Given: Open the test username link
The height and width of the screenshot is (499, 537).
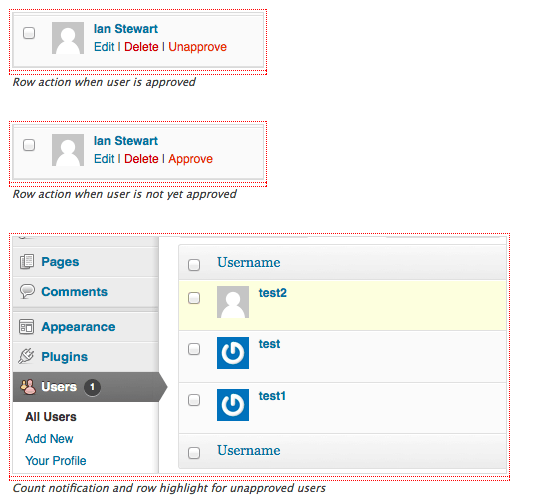Looking at the screenshot, I should tap(269, 344).
